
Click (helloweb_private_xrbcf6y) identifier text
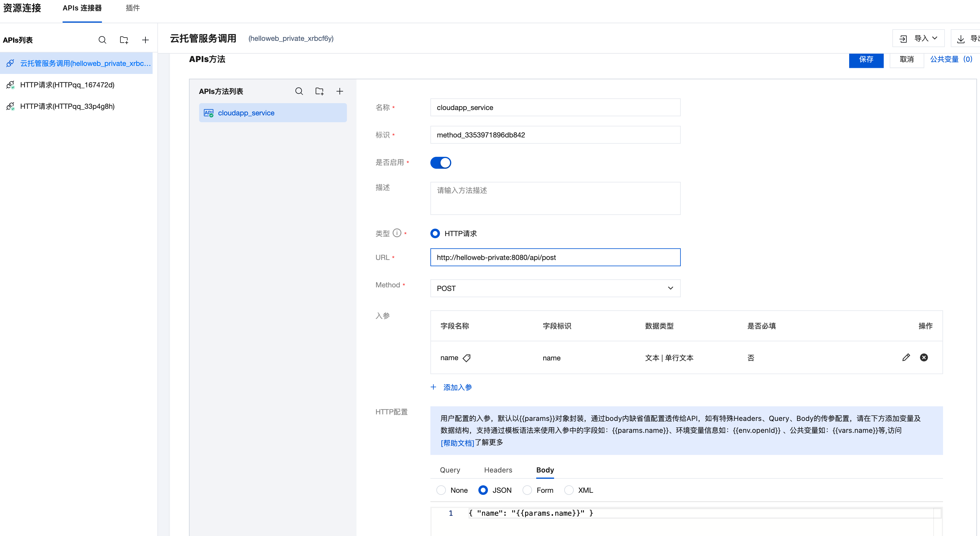click(291, 38)
